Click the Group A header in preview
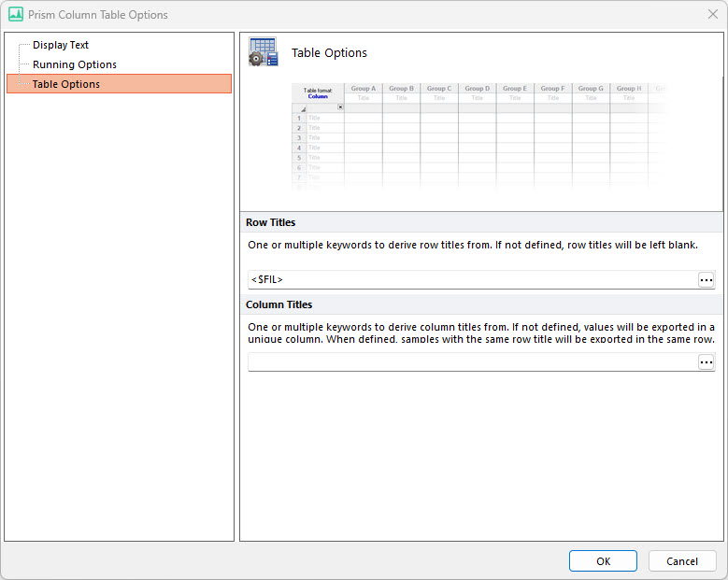The height and width of the screenshot is (580, 728). point(363,89)
